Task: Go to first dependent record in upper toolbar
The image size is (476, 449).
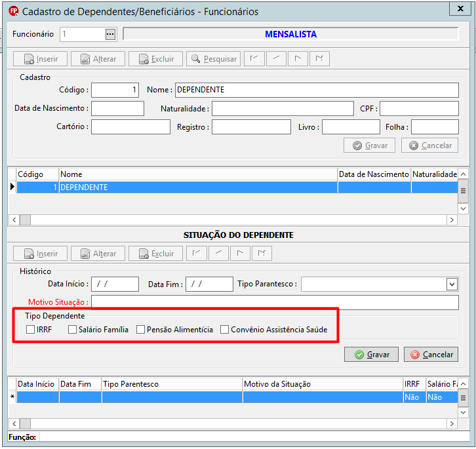Action: tap(254, 58)
